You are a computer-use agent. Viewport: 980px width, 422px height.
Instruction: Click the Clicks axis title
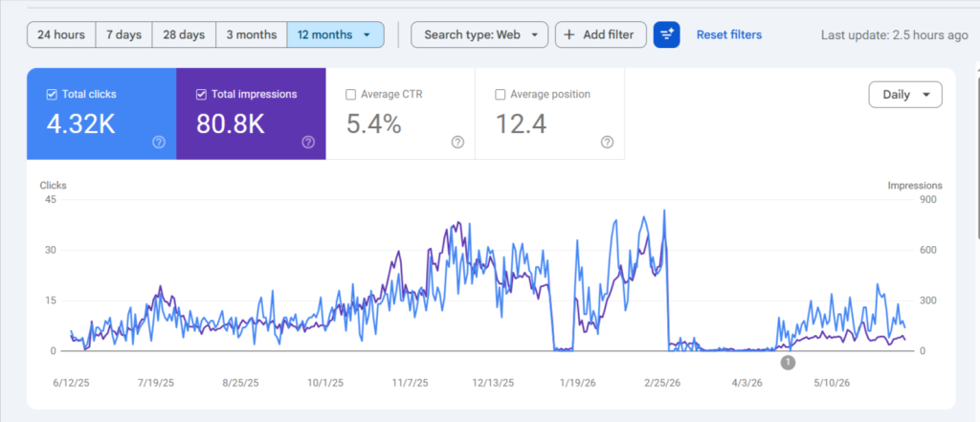point(54,185)
